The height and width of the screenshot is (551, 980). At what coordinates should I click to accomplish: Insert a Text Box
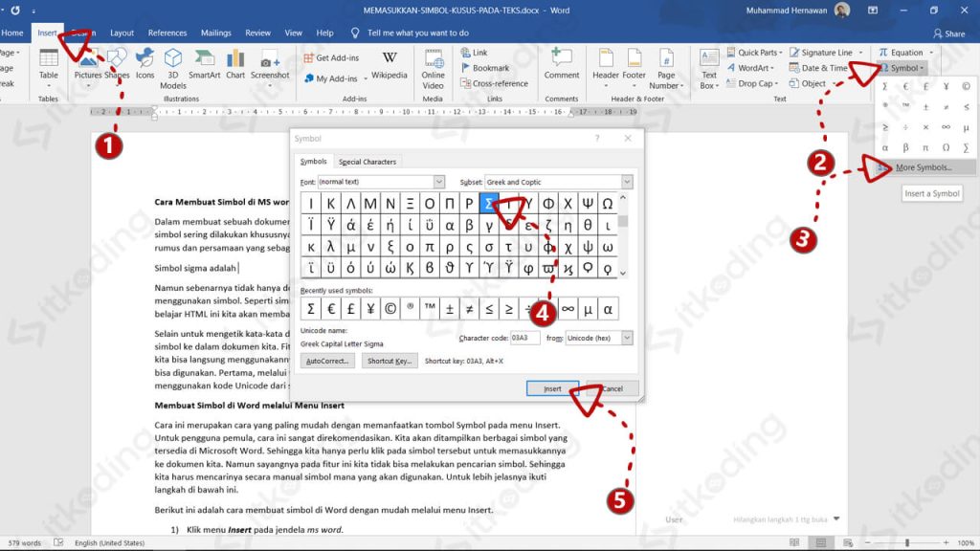(x=709, y=69)
